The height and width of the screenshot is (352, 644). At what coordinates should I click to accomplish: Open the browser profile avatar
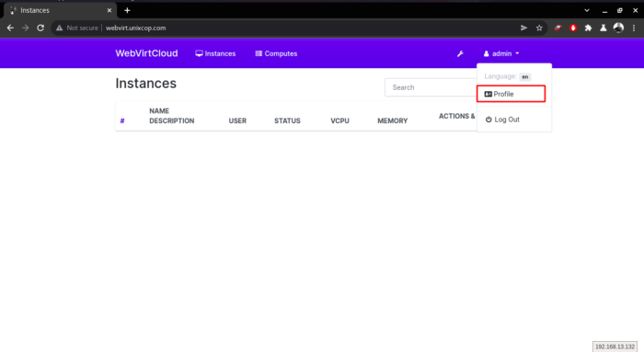618,28
